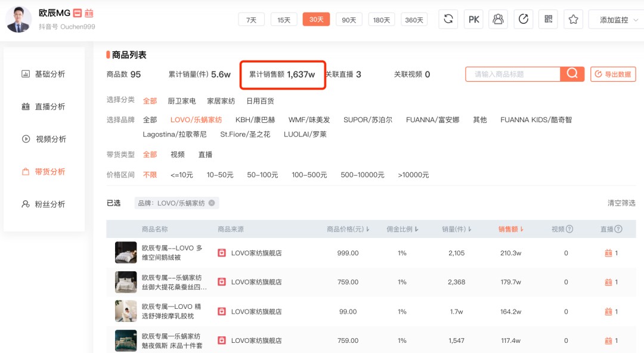Click live icon in the 210.3w row
Viewport: 644px width, 353px height.
[608, 253]
